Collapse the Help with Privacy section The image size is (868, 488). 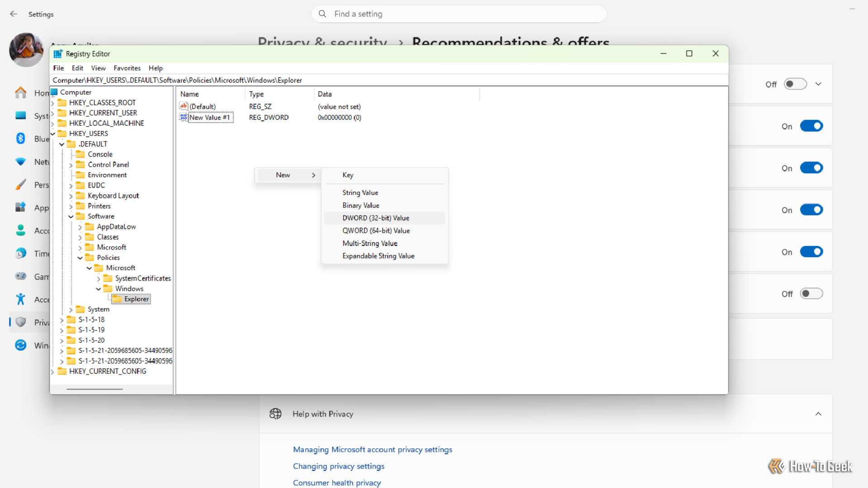(x=818, y=414)
